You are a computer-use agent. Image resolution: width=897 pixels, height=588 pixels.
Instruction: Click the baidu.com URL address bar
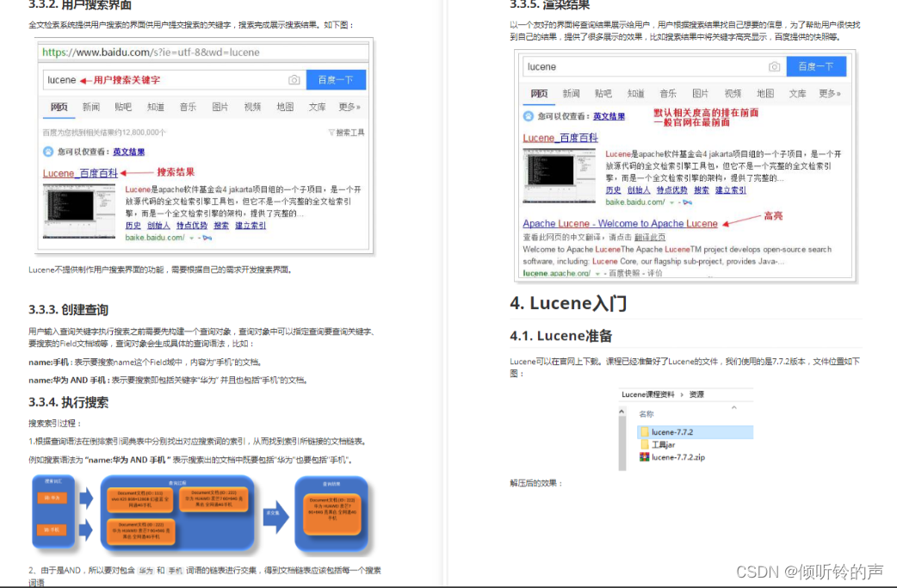(x=205, y=52)
